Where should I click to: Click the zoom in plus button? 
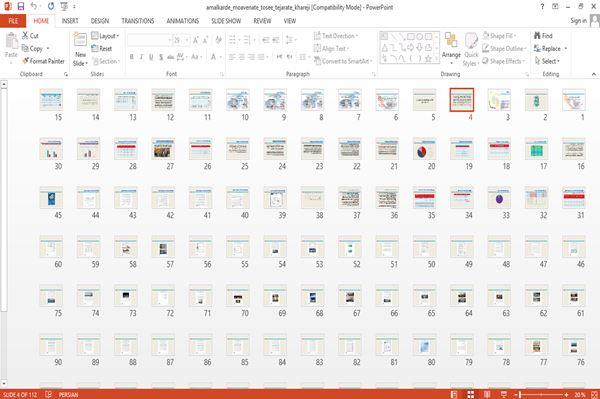point(566,394)
